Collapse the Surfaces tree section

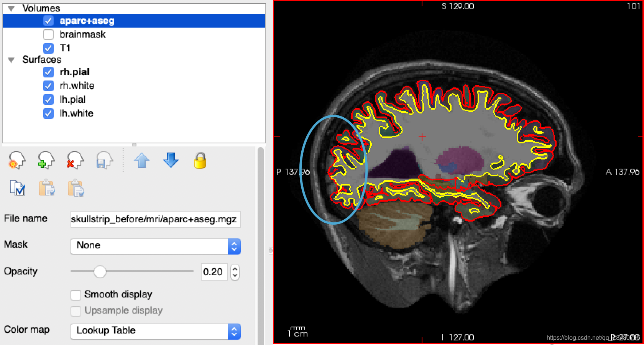coord(11,60)
